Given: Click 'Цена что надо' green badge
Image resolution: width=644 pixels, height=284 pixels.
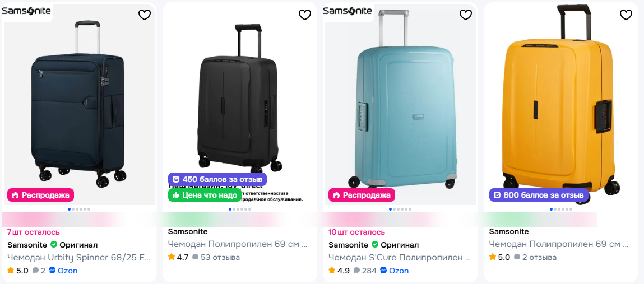Looking at the screenshot, I should [205, 195].
